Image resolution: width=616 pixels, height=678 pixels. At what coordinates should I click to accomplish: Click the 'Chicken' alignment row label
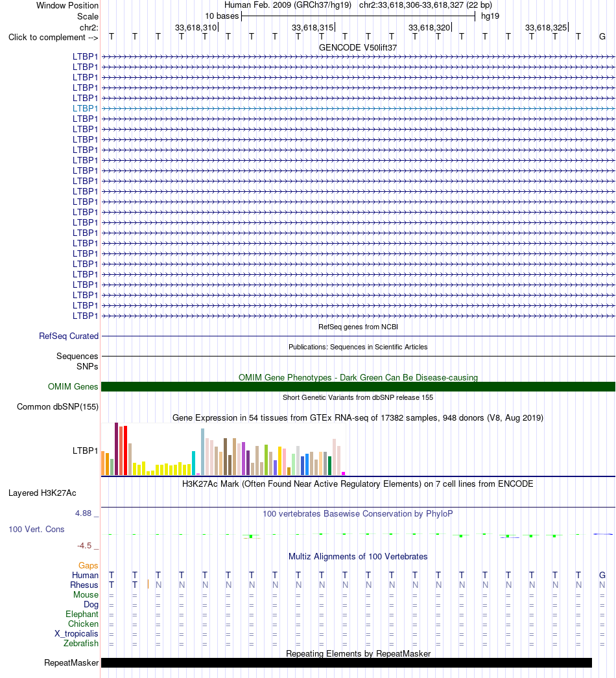coord(83,624)
